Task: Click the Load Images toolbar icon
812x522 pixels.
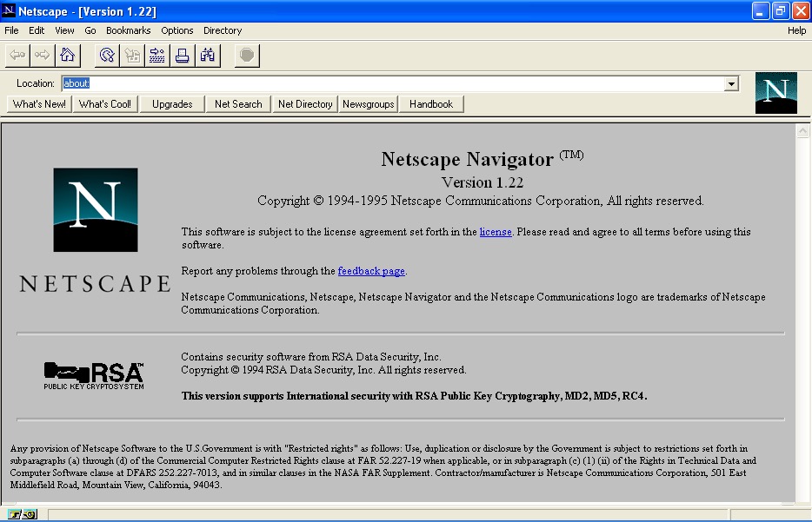Action: point(132,56)
